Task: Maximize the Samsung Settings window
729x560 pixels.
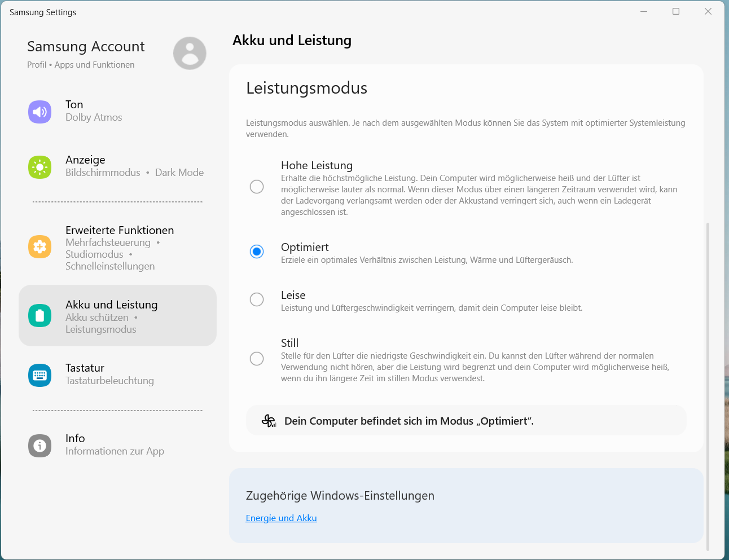Action: (x=676, y=11)
